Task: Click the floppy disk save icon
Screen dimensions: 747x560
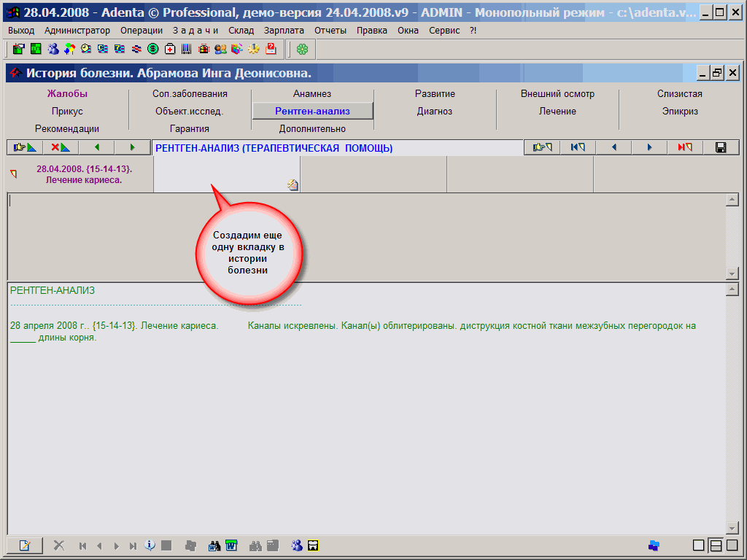Action: (721, 147)
